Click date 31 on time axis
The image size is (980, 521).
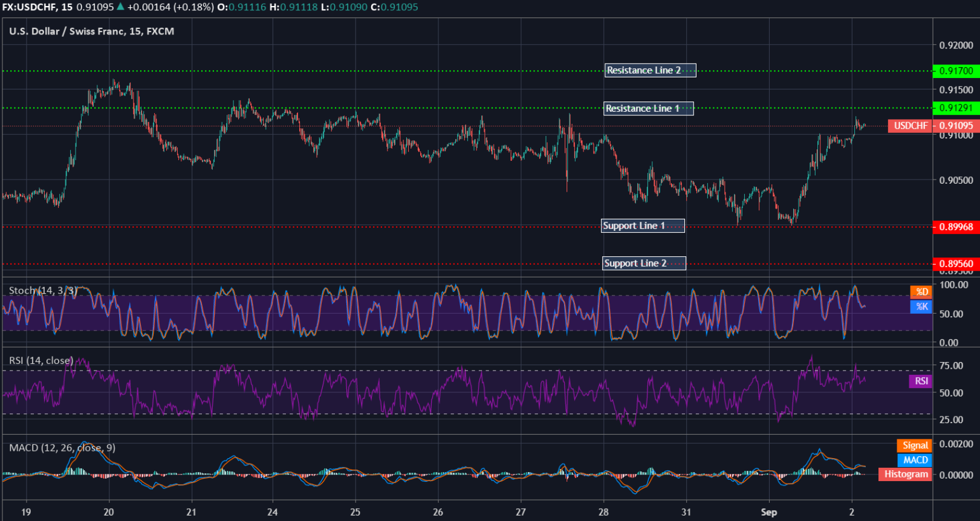686,513
